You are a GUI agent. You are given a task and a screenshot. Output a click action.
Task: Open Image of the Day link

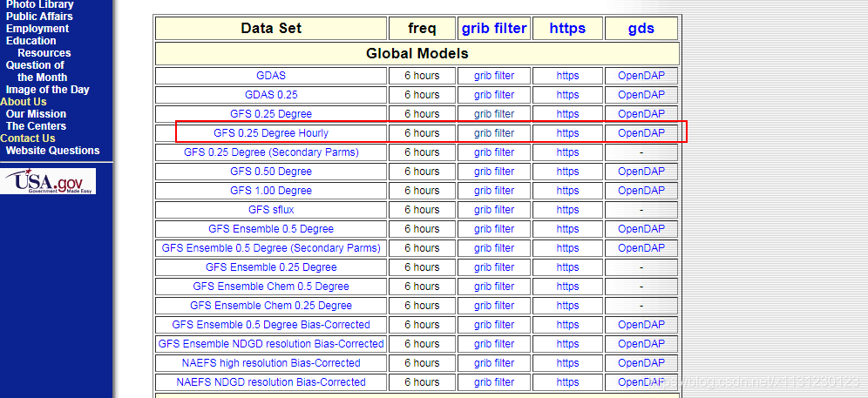[48, 90]
